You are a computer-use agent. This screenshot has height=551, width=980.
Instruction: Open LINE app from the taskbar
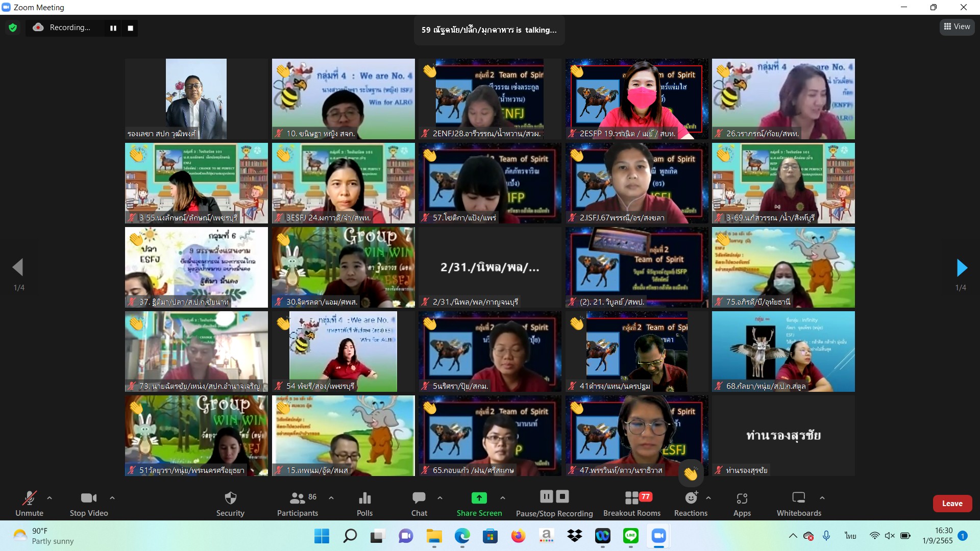pyautogui.click(x=631, y=536)
